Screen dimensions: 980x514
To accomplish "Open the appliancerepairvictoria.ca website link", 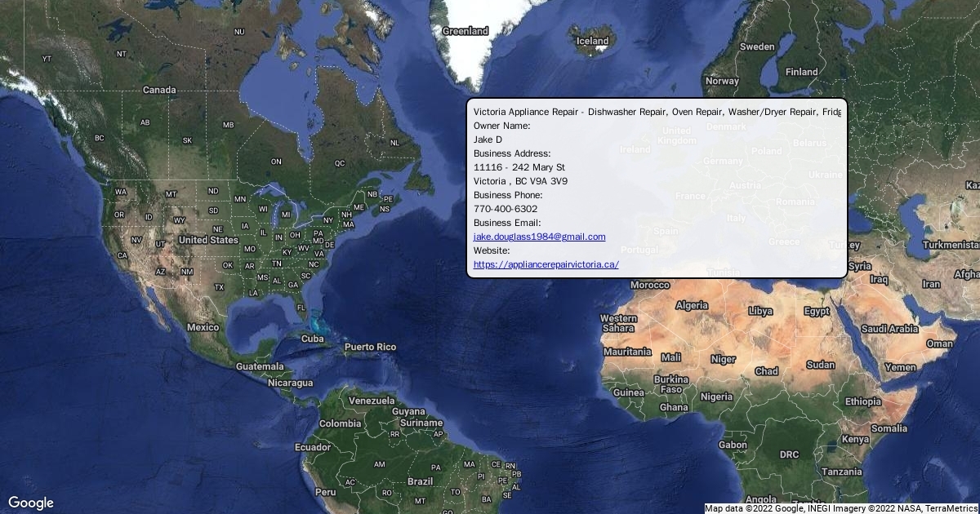I will point(546,264).
